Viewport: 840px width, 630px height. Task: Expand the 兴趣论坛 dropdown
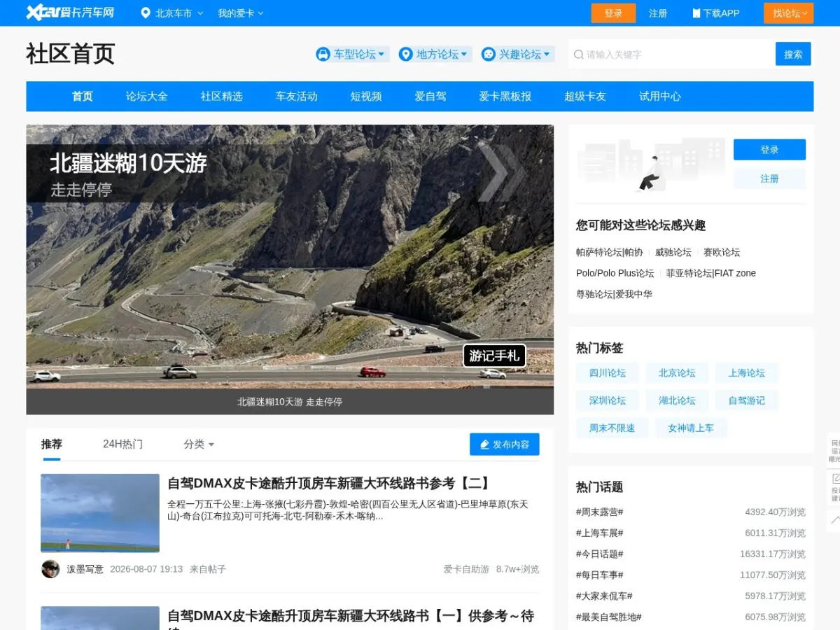(x=547, y=55)
